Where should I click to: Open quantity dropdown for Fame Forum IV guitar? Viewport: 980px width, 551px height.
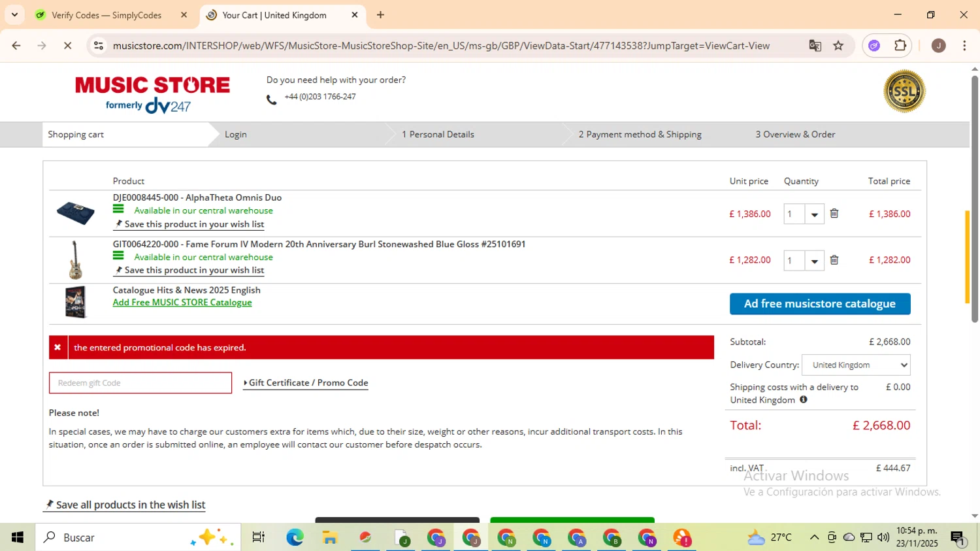click(814, 261)
